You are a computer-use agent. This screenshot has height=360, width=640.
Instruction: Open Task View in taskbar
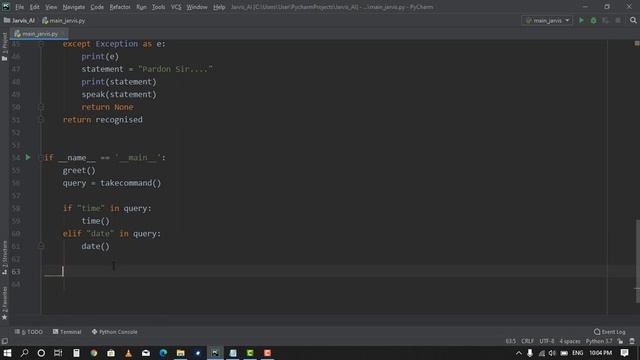(x=58, y=353)
